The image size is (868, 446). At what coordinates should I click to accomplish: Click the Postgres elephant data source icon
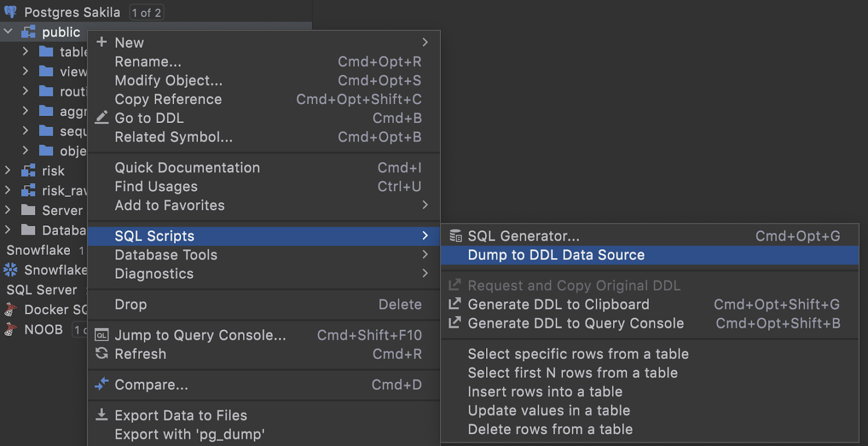[10, 12]
